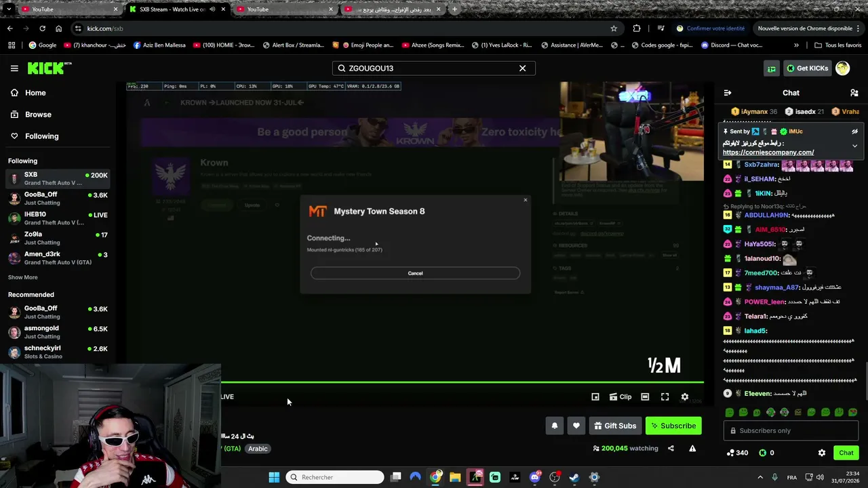The image size is (868, 488).
Task: Open the Windows Start menu
Action: [274, 477]
